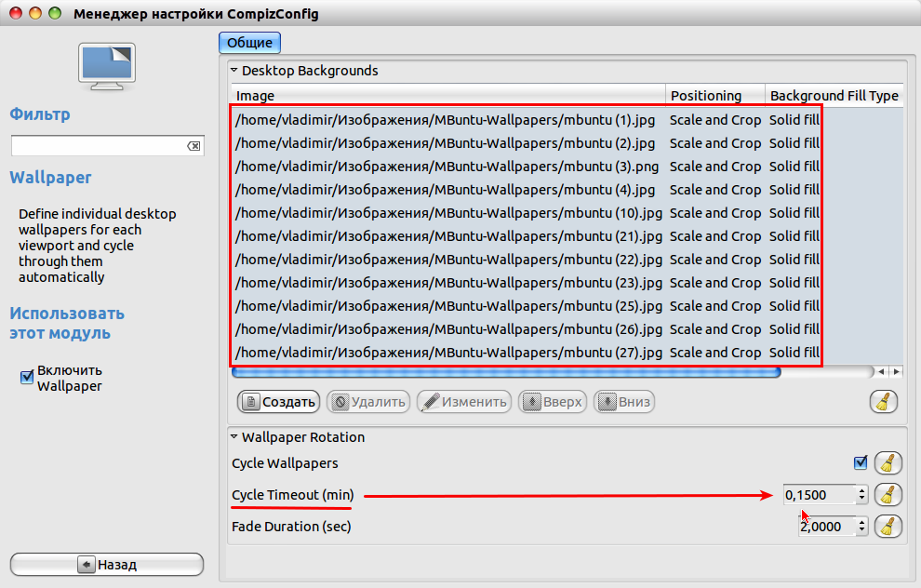Viewport: 921px width, 588px height.
Task: Toggle the Cycle Wallpapers checkbox
Action: 861,463
